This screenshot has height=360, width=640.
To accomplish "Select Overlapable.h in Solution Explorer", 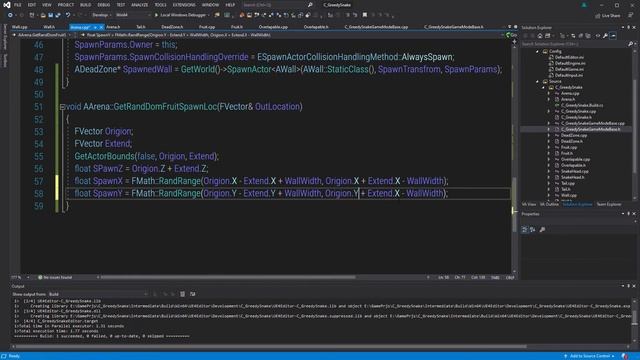I will [x=573, y=165].
